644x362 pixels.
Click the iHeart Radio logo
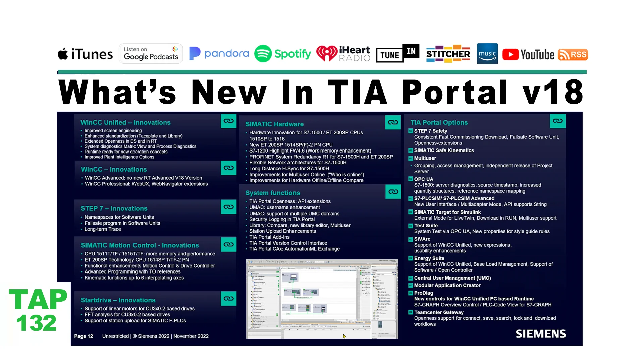pyautogui.click(x=343, y=54)
